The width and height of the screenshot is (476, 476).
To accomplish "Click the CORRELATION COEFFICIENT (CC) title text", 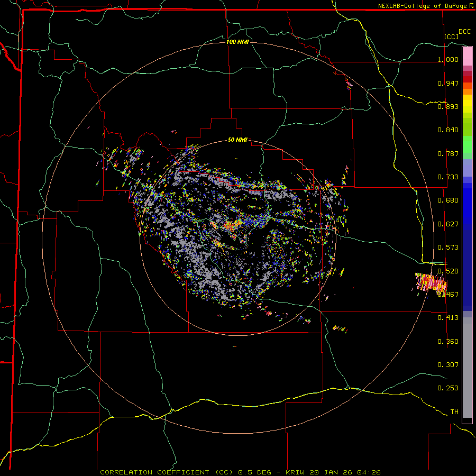I will click(167, 472).
